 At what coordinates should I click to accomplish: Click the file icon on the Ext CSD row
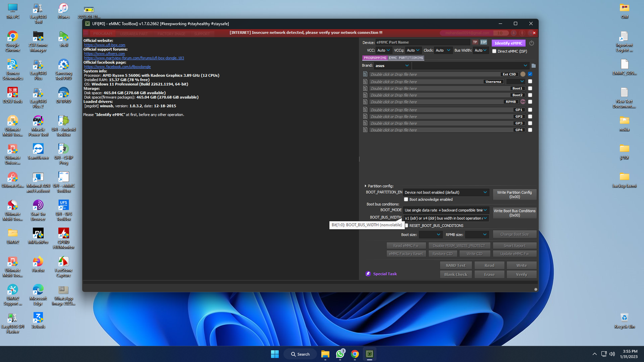[365, 74]
